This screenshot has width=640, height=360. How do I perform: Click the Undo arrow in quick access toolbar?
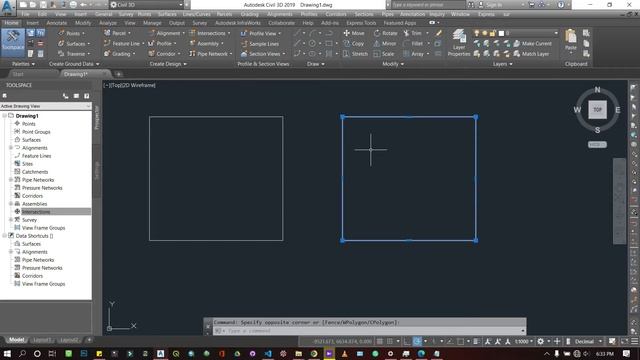pyautogui.click(x=84, y=5)
